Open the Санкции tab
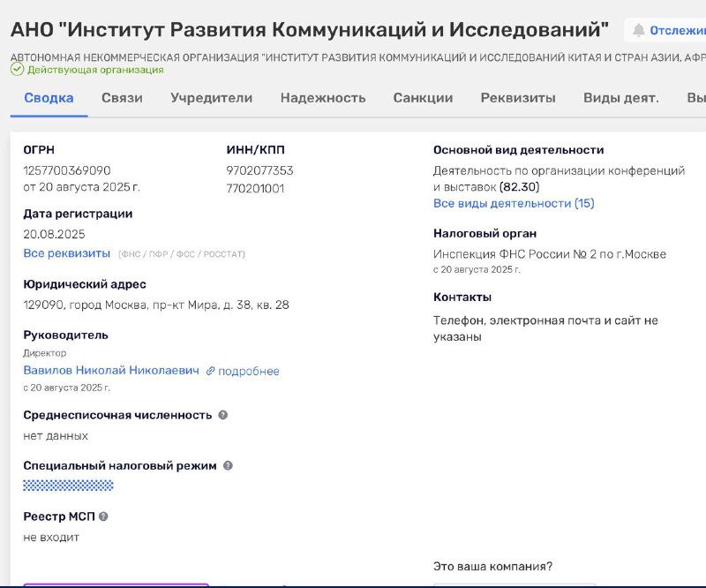The image size is (706, 588). click(x=423, y=98)
